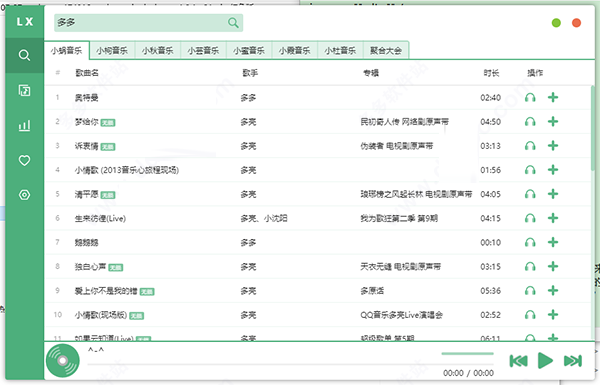Add song 3 (03:13) with plus icon
Screen dimensions: 600x385
pos(553,146)
